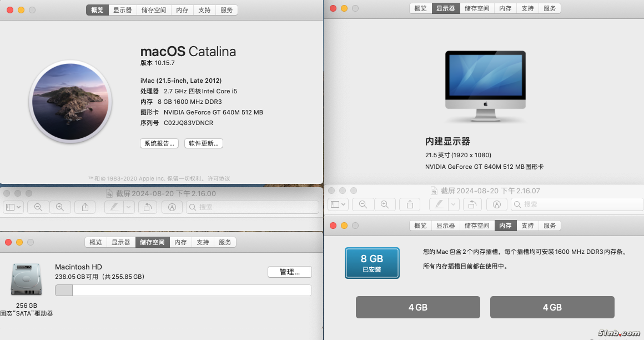Zoom in within the 2.16.00 Preview window
The image size is (644, 340).
60,207
